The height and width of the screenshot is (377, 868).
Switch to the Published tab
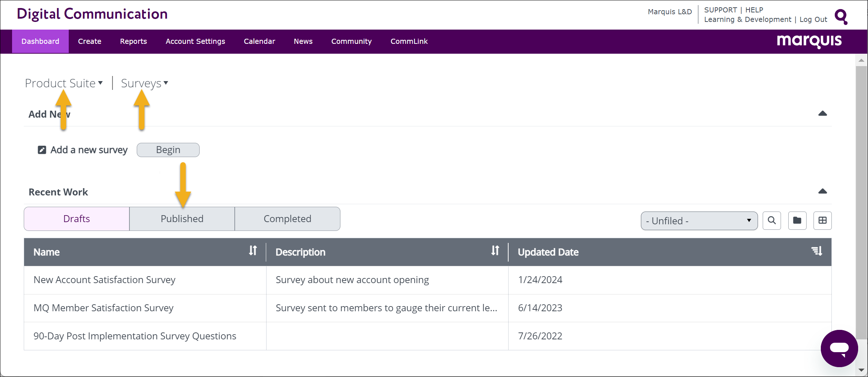(182, 219)
